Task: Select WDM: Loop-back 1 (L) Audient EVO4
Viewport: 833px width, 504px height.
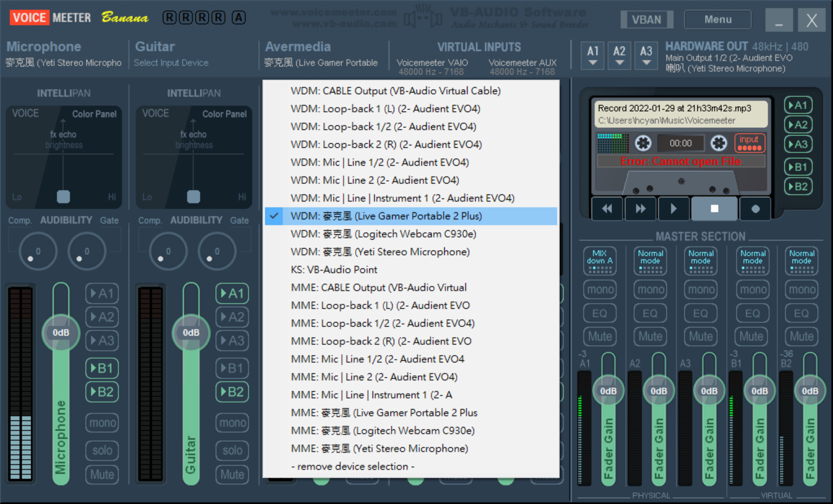Action: coord(411,109)
